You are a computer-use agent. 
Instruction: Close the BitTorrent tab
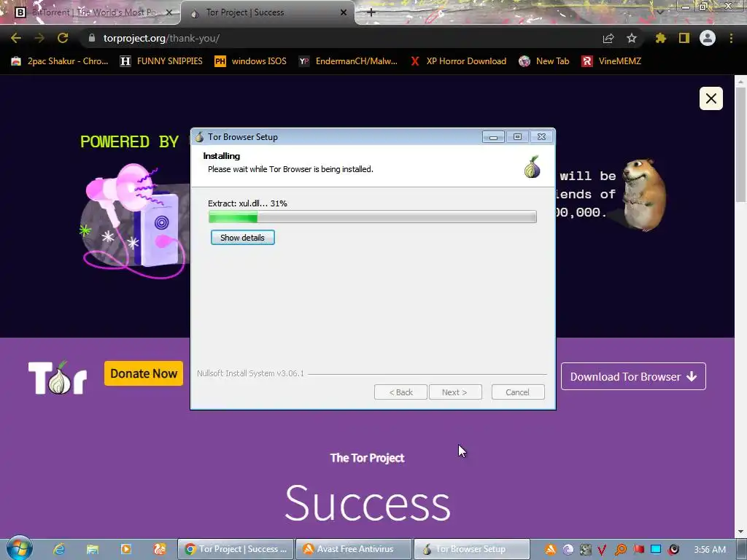click(169, 12)
